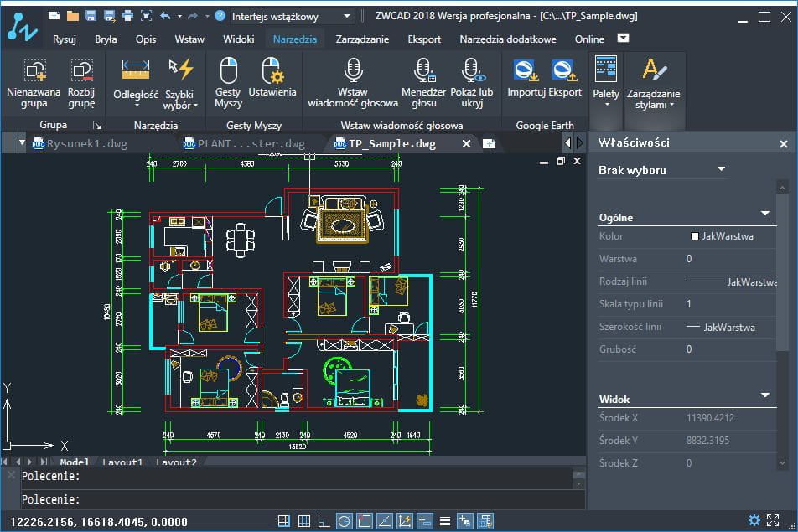The width and height of the screenshot is (798, 532).
Task: Collapse the Ogólne properties section
Action: click(x=764, y=214)
